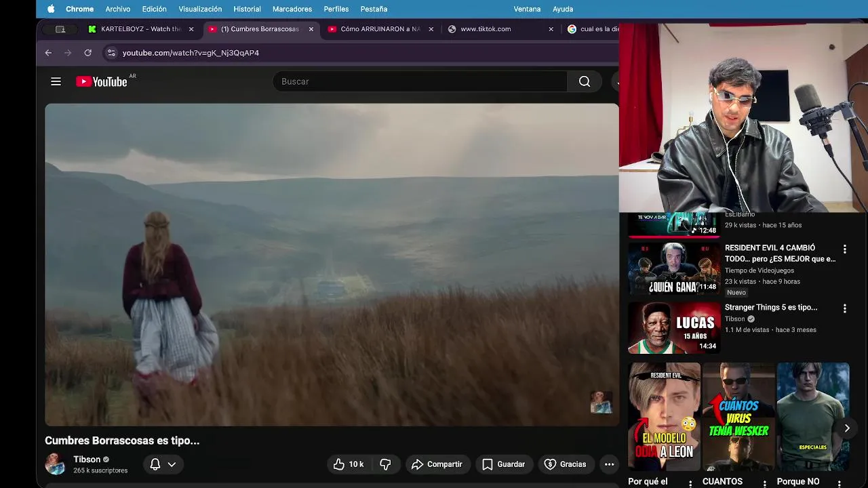Click the Gracias button

[x=565, y=464]
